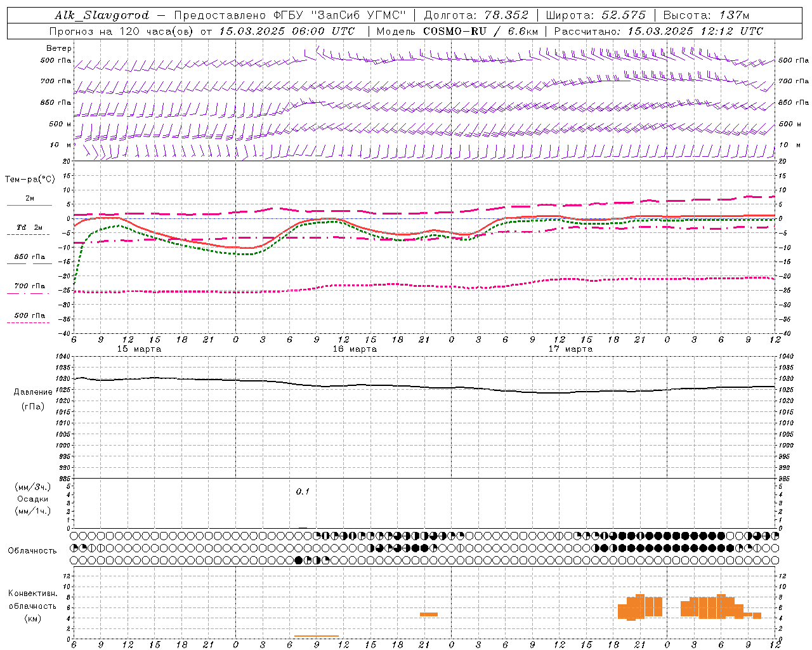Click the 15 марта date label

(x=140, y=349)
